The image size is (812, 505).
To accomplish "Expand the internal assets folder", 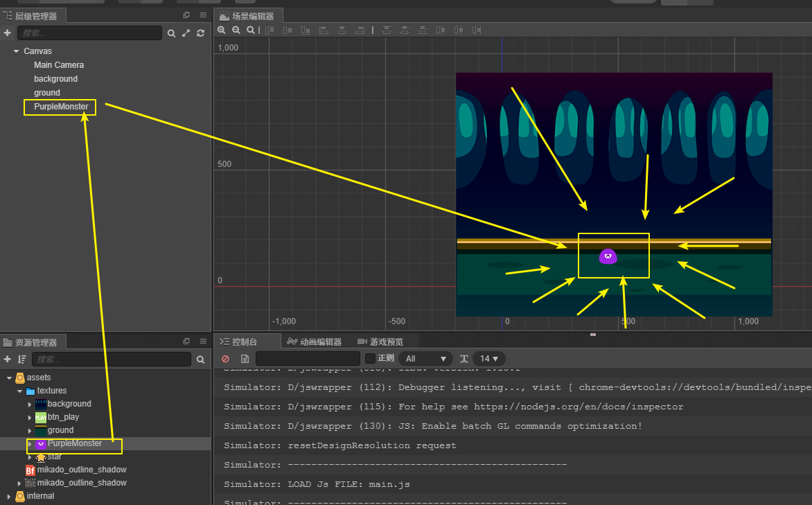I will tap(8, 496).
